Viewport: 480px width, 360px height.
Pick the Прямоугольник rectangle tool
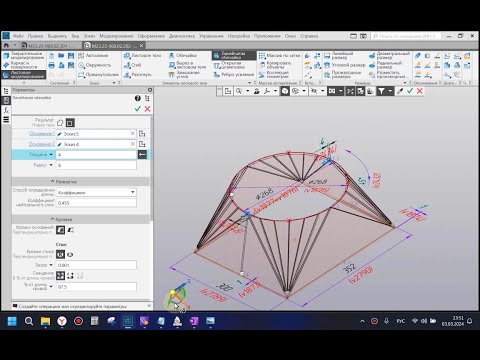click(98, 75)
